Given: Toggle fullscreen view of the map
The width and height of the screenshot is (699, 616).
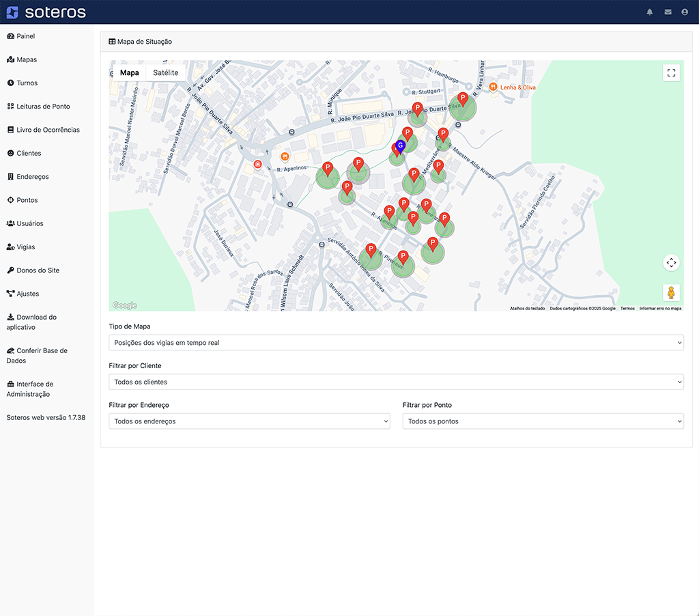Looking at the screenshot, I should click(671, 73).
